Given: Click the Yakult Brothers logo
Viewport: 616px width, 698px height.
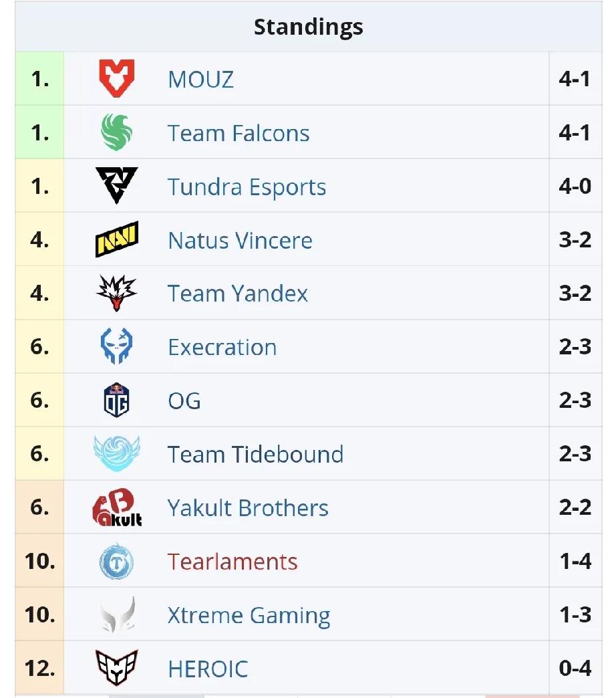Looking at the screenshot, I should coord(117,508).
